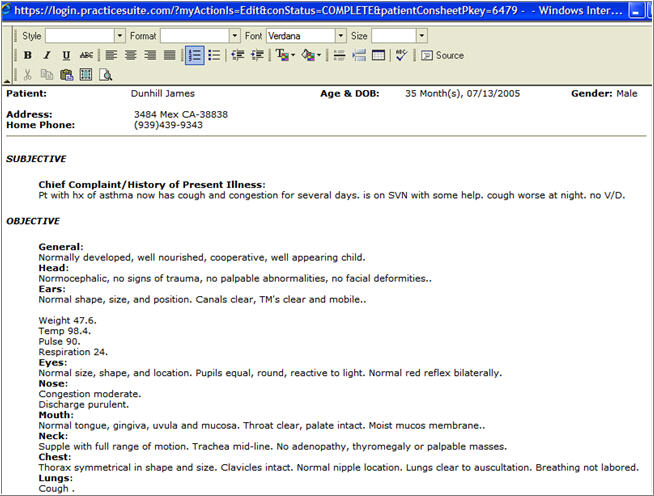Switch to Source view
654x496 pixels.
coord(442,55)
